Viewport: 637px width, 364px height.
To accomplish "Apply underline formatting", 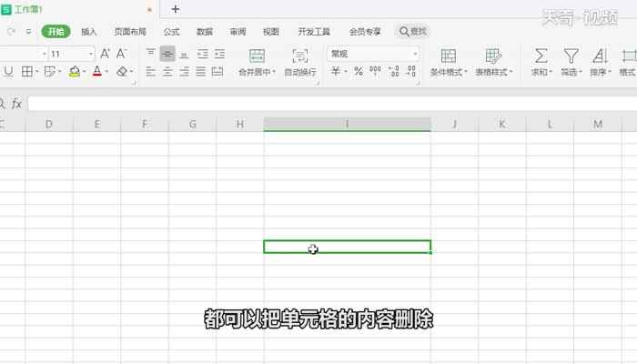I will [8, 72].
